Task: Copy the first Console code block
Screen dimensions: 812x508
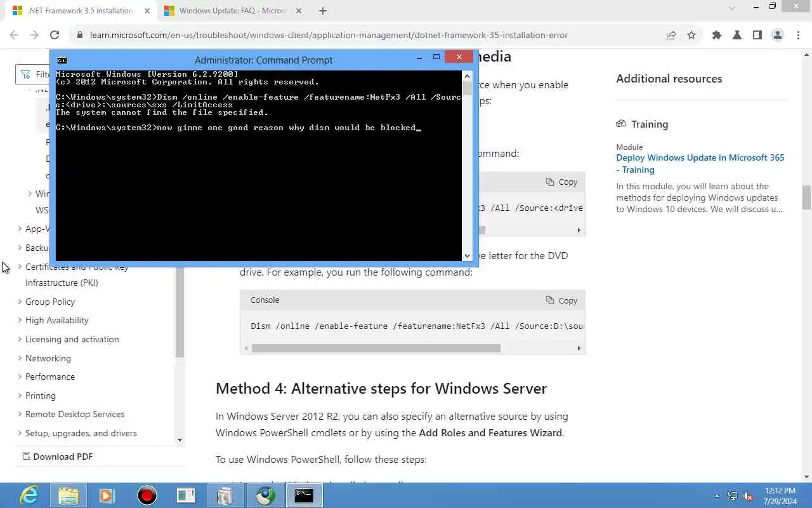Action: pyautogui.click(x=561, y=182)
